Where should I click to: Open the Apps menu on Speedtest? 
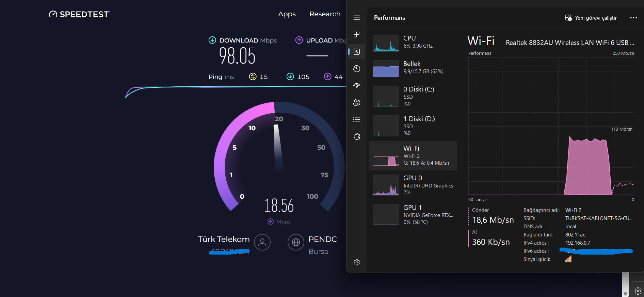point(287,14)
